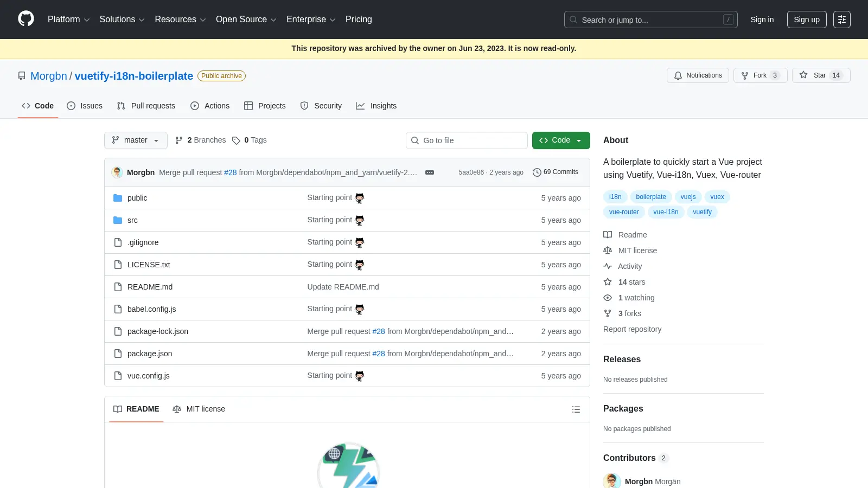This screenshot has height=488, width=868.
Task: Click Morgbn's avatar in the latest commit row
Action: point(117,172)
